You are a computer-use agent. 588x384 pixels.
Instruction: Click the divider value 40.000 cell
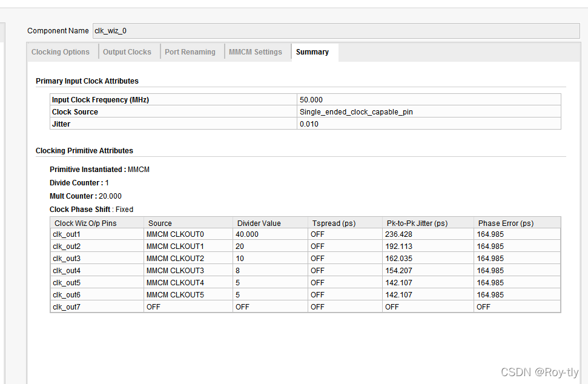[270, 234]
